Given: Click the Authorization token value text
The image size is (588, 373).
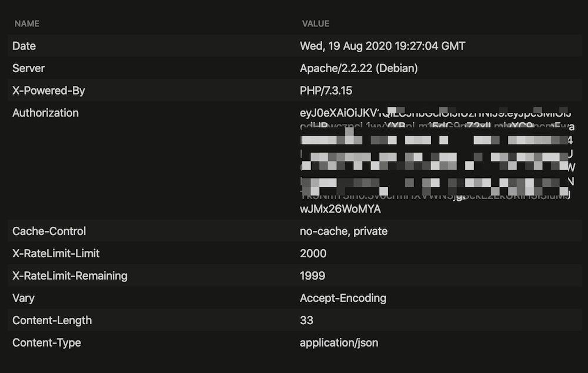Looking at the screenshot, I should pyautogui.click(x=340, y=209).
